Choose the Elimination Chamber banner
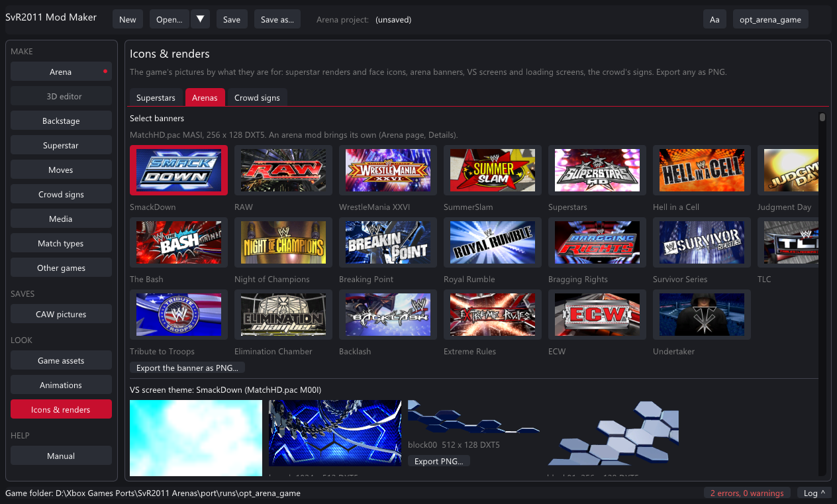This screenshot has width=837, height=504. tap(283, 315)
